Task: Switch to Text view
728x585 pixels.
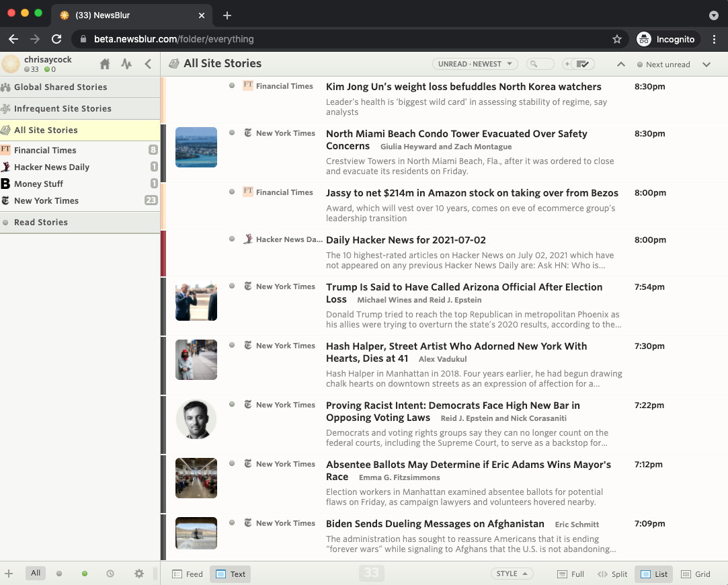Action: click(231, 574)
